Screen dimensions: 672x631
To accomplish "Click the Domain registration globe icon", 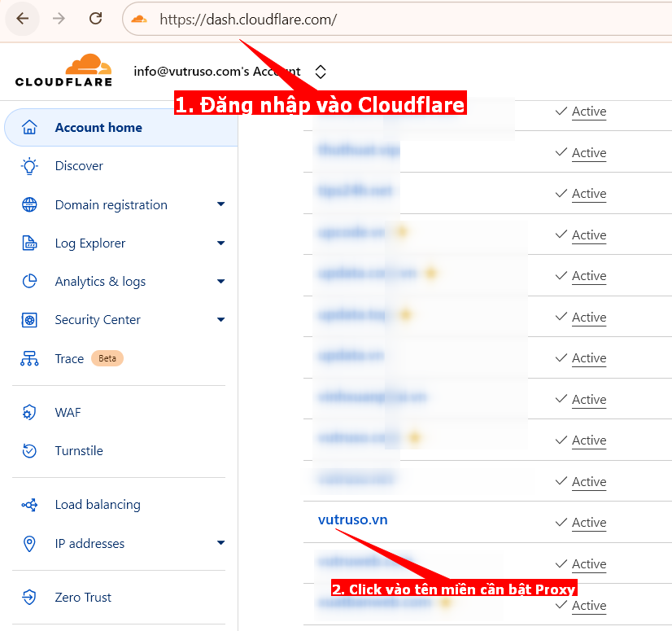I will pyautogui.click(x=29, y=204).
